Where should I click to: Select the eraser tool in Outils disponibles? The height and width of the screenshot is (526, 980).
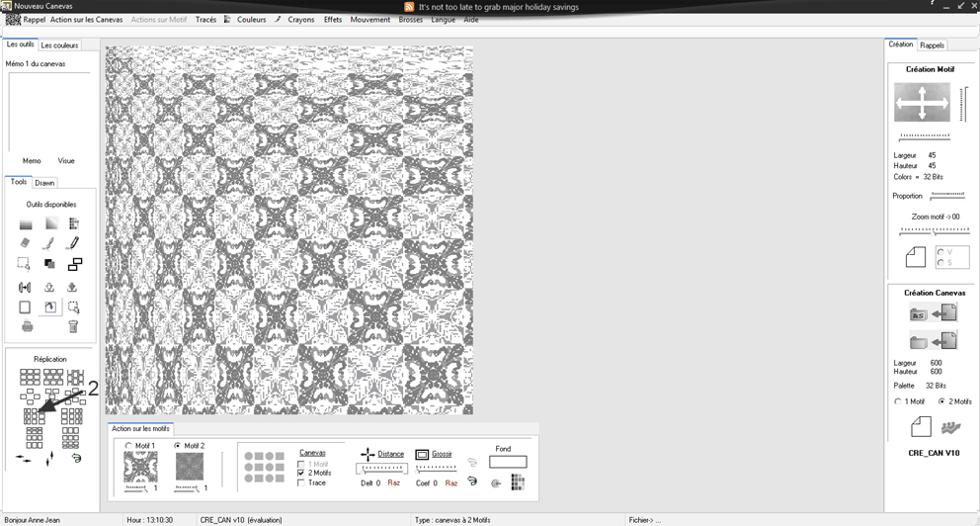point(26,243)
